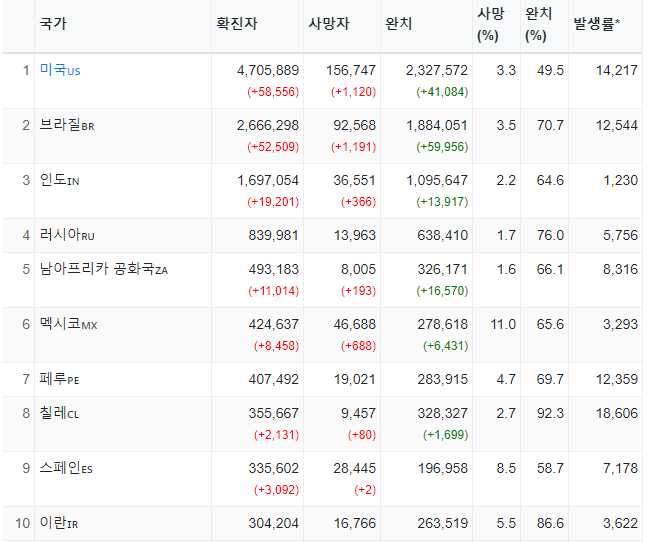Click Iran confirmed cases 304,204
The width and height of the screenshot is (647, 543).
(274, 523)
